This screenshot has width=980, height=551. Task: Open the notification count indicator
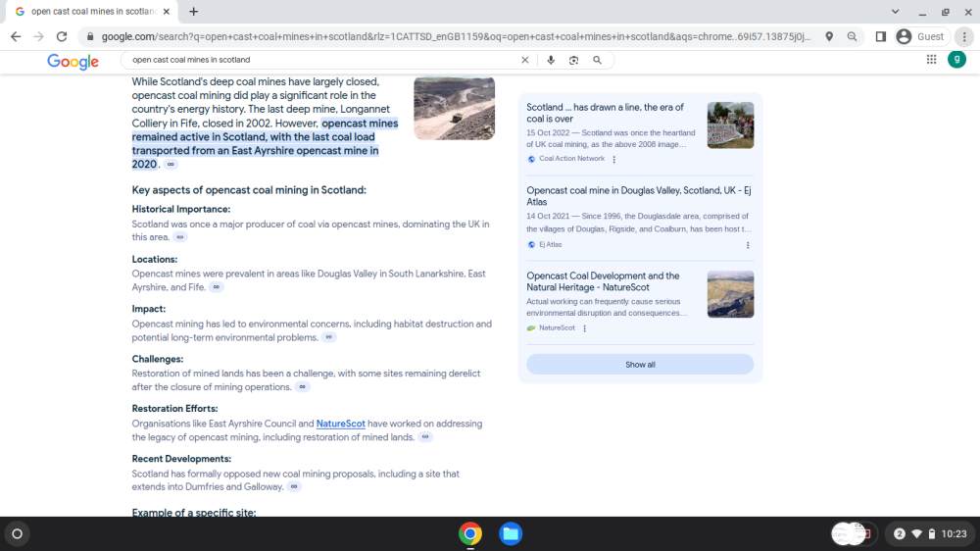pyautogui.click(x=900, y=533)
